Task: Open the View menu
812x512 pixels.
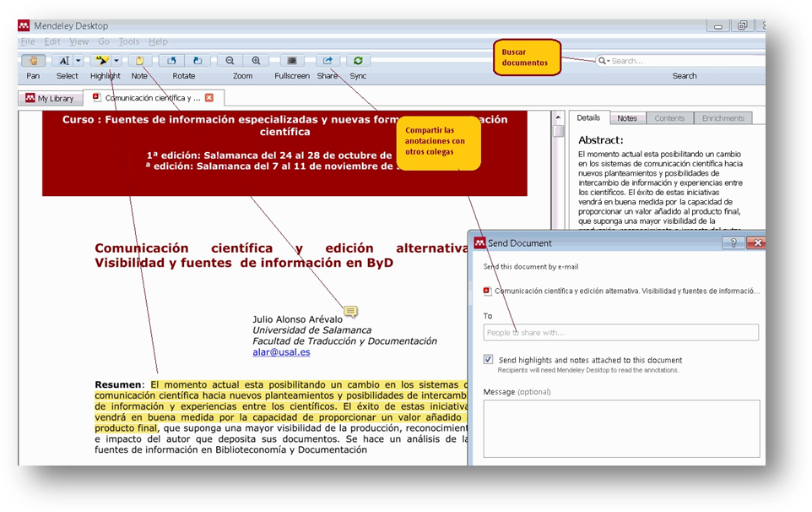Action: pos(78,41)
